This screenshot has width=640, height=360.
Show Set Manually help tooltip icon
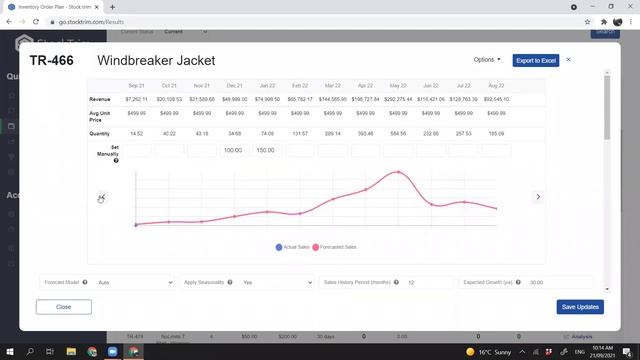click(x=116, y=160)
